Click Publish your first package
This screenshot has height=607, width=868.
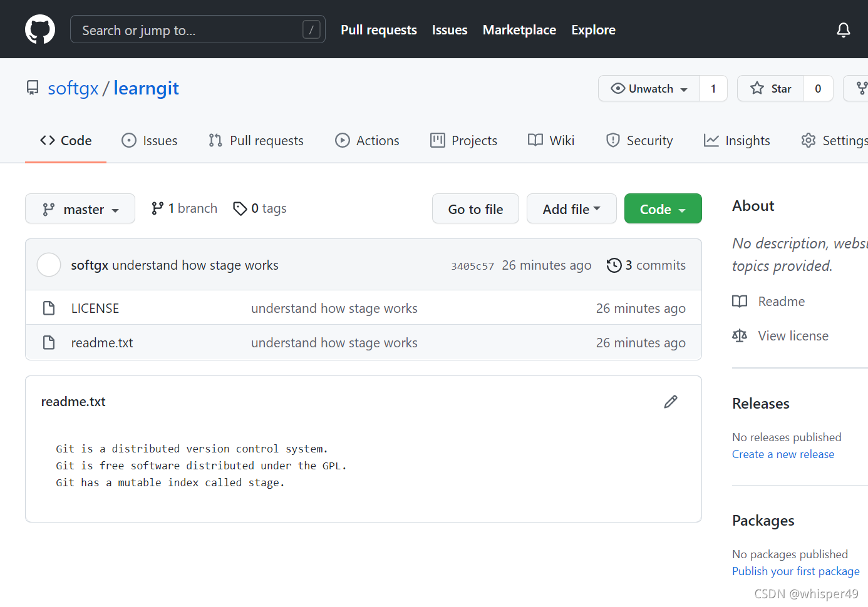[x=796, y=571]
